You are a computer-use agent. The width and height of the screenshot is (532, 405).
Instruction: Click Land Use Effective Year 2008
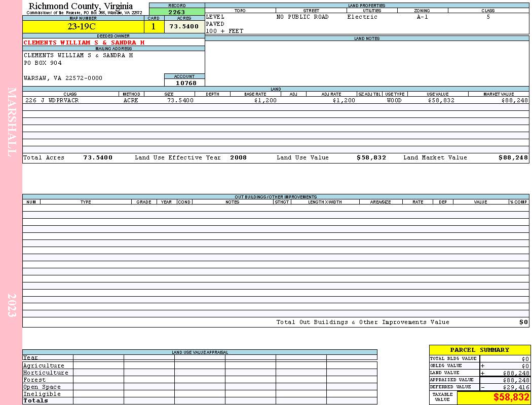238,157
